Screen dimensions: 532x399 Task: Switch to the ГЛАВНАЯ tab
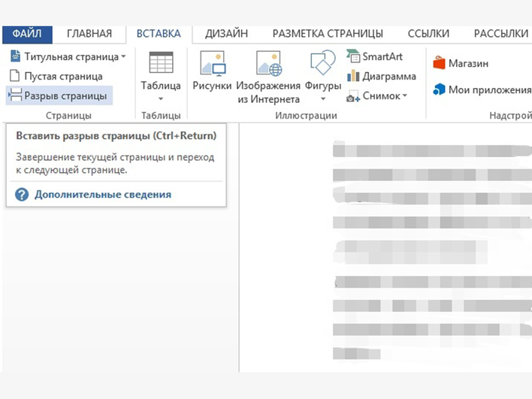(x=89, y=34)
